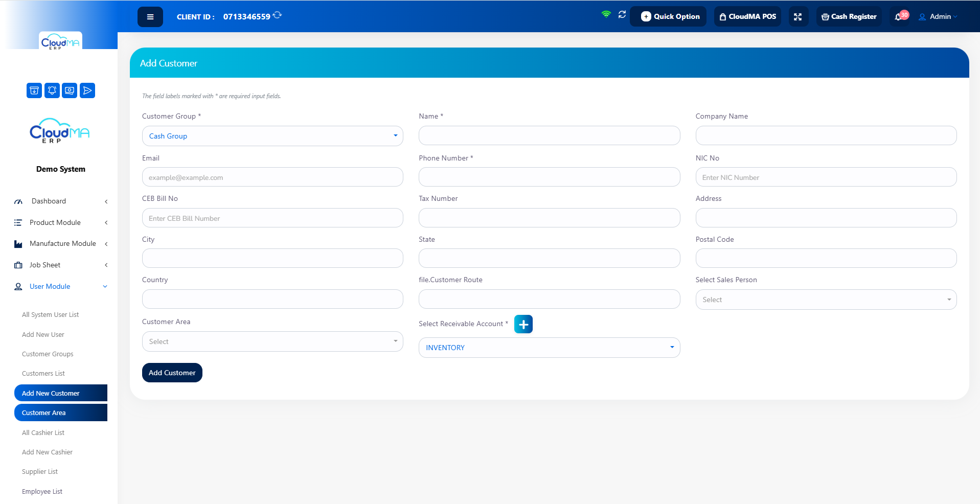Image resolution: width=980 pixels, height=504 pixels.
Task: Open the Supplier List menu item
Action: coord(40,472)
